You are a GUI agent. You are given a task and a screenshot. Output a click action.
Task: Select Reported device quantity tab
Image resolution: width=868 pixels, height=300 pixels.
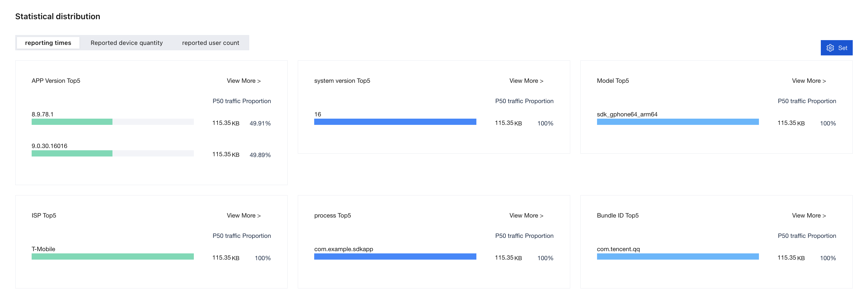[127, 43]
